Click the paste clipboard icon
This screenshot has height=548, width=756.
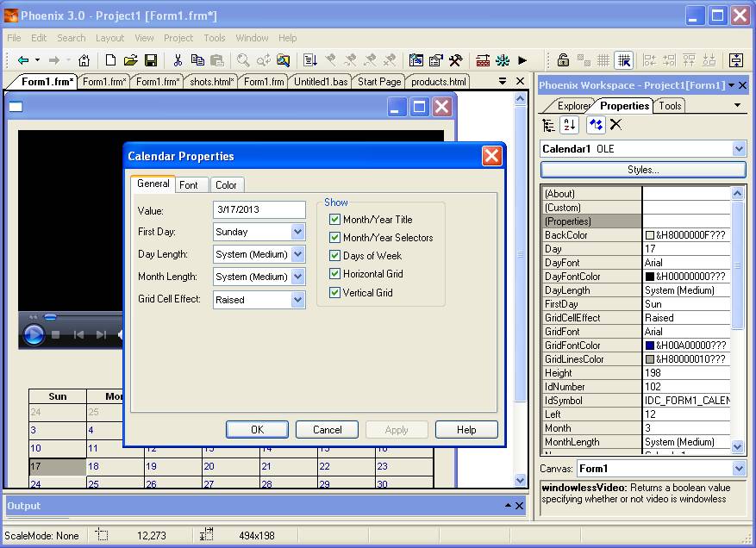[217, 60]
